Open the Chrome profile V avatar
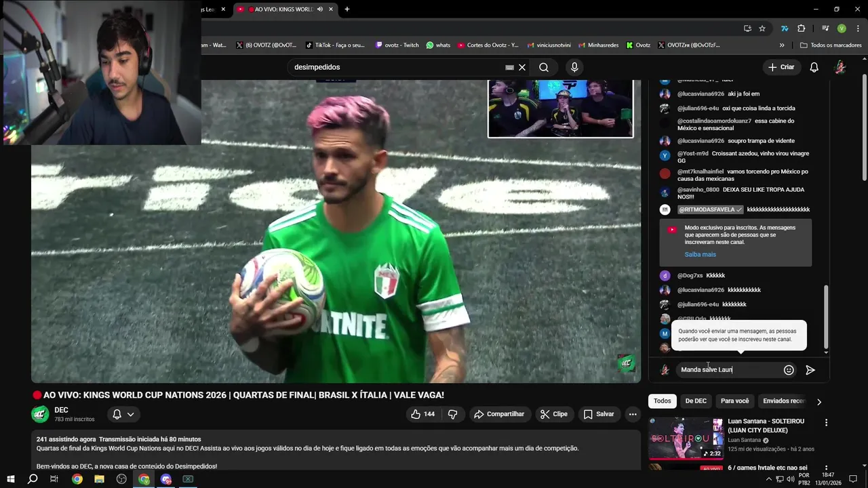Screen dimensions: 868x488 (842, 28)
